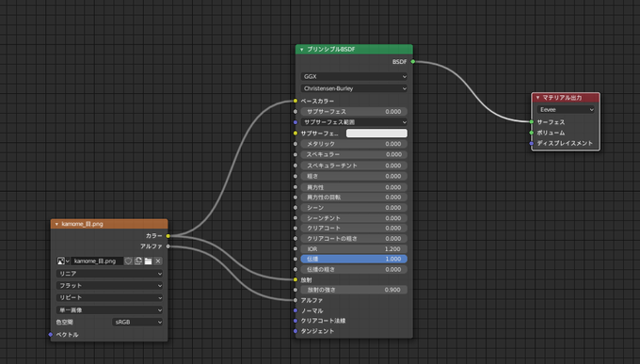Click the ベクトル input socket
This screenshot has width=640, height=364.
pos(51,335)
